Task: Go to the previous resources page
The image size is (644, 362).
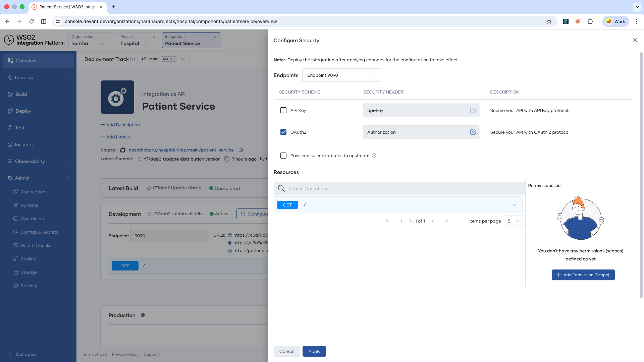Action: [401, 221]
